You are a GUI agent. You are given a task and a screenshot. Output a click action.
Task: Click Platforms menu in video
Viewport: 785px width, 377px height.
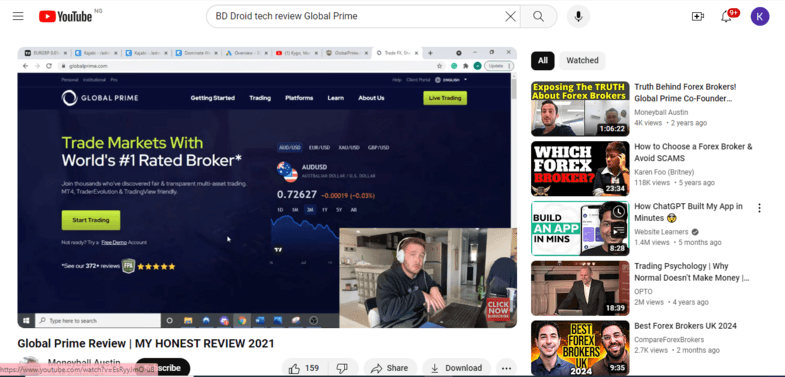coord(299,98)
